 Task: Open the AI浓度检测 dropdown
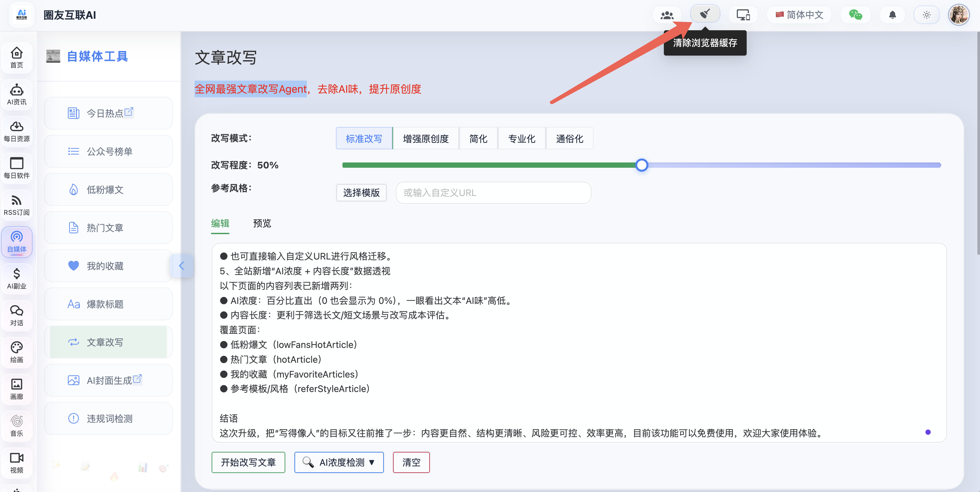click(339, 462)
